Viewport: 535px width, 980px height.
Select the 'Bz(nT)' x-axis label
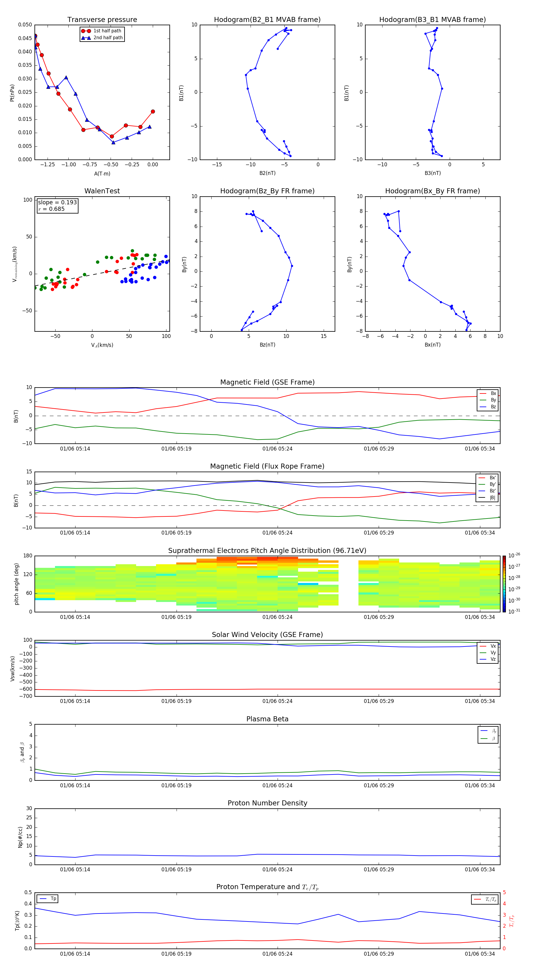click(267, 345)
